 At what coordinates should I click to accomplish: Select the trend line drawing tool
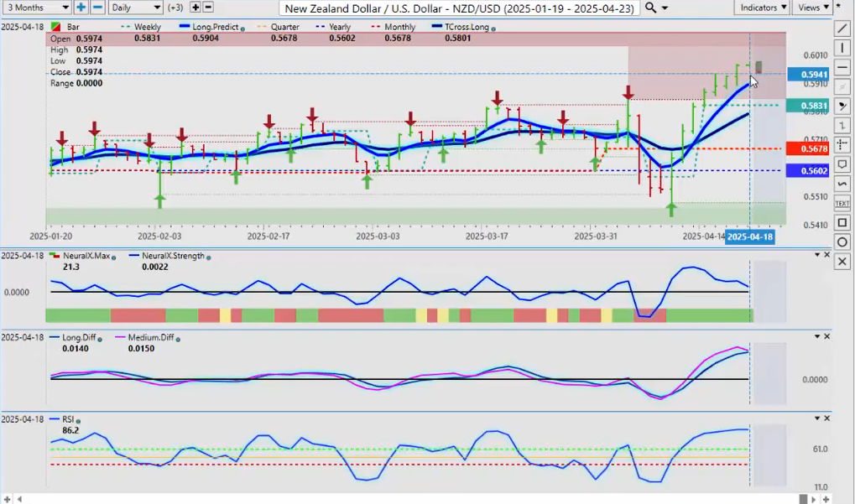tap(842, 29)
